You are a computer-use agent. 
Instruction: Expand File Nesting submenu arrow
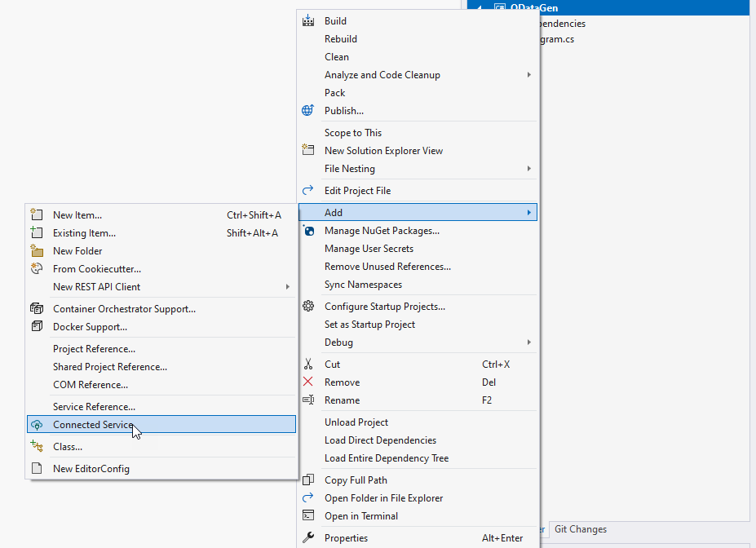pos(529,168)
